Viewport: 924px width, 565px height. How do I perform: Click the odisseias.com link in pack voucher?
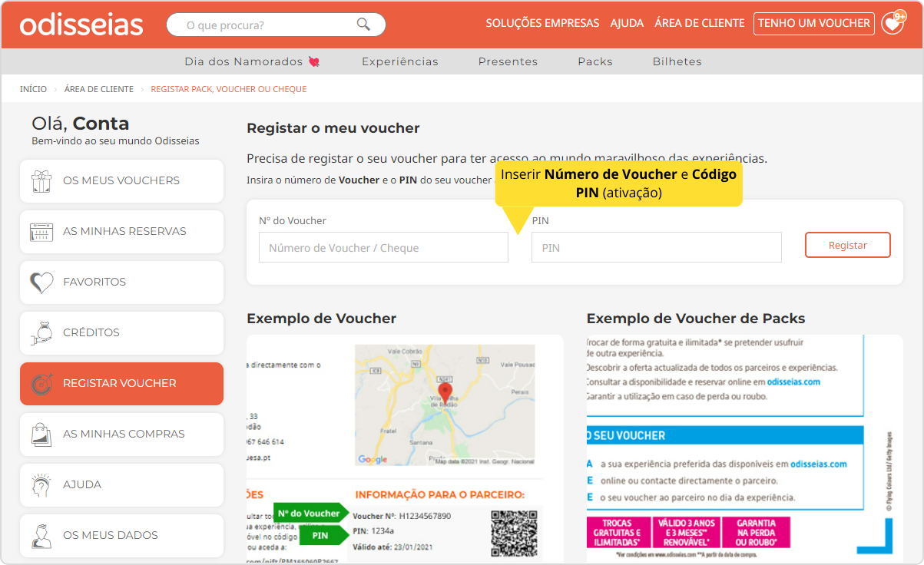click(793, 382)
